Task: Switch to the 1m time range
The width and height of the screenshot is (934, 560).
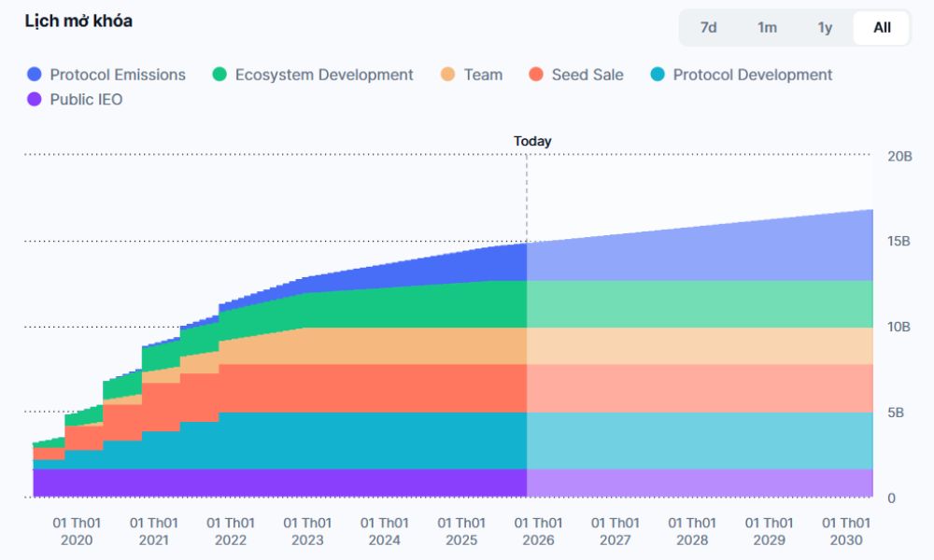Action: click(767, 27)
